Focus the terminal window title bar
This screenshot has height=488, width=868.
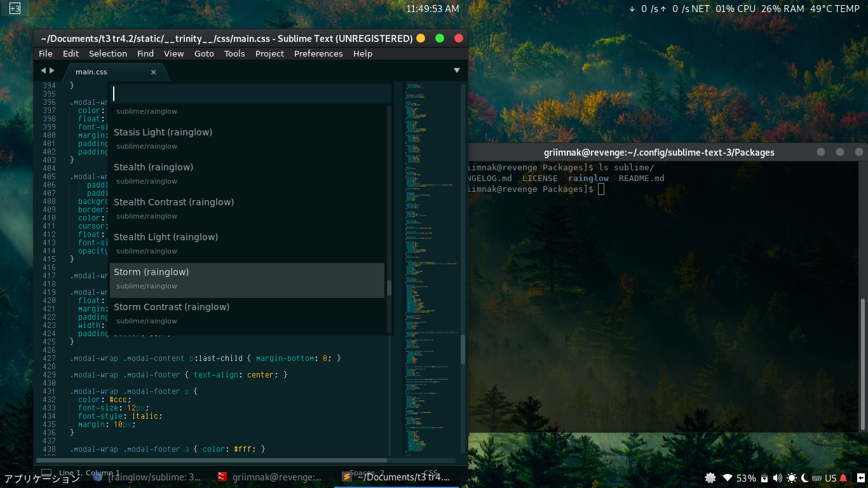[659, 152]
